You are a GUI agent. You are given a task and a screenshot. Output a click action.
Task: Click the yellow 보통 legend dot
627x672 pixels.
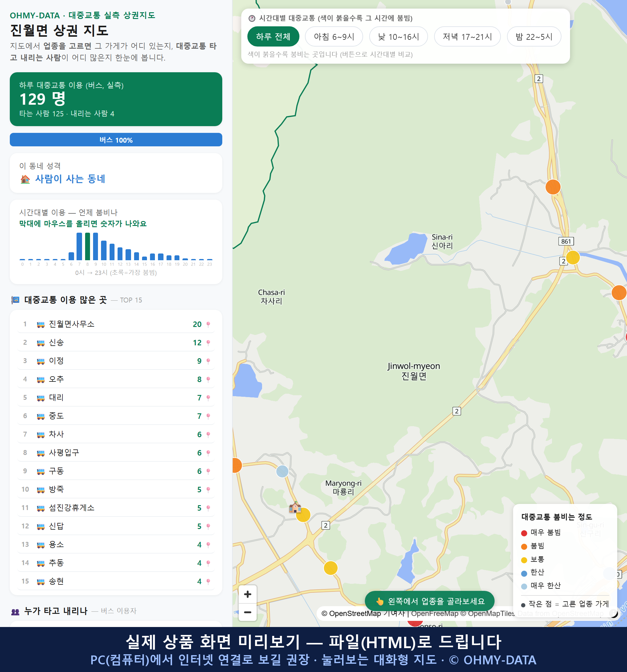coord(524,560)
